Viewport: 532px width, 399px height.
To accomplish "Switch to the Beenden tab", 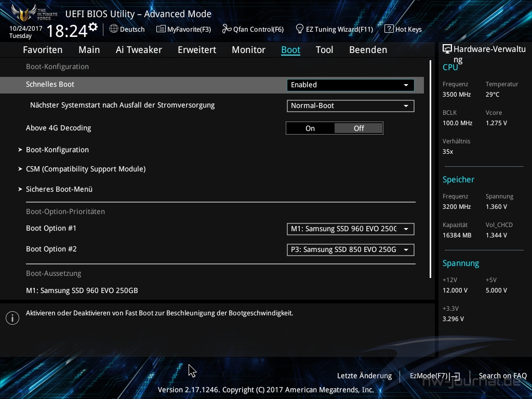I will (x=368, y=50).
